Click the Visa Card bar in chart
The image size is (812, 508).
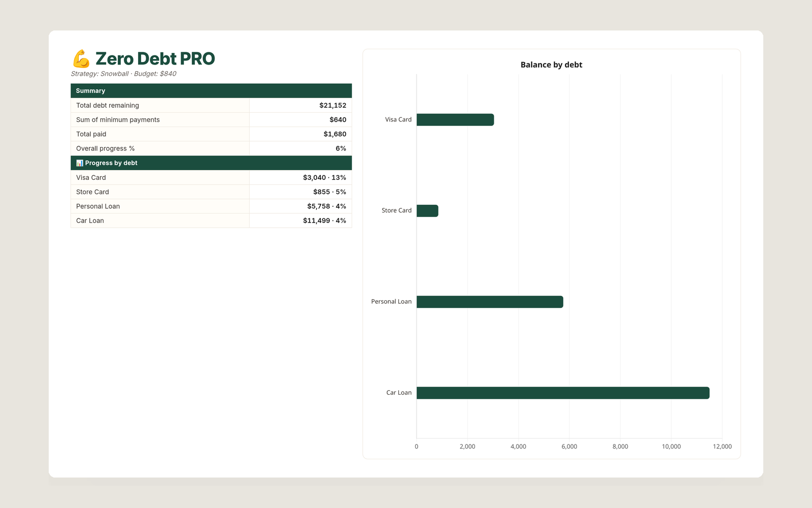pos(455,120)
